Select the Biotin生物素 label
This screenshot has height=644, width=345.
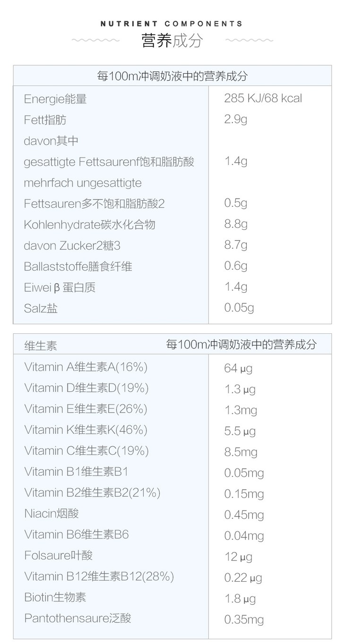click(55, 597)
